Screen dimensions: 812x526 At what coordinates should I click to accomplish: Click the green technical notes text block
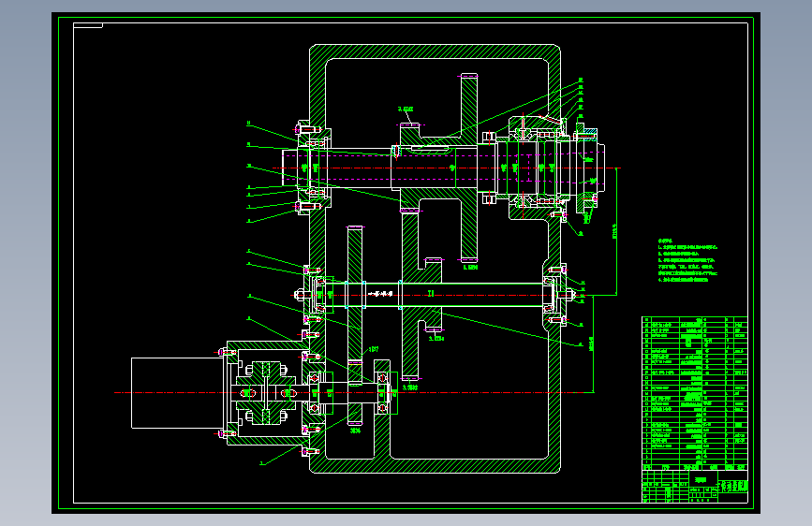pyautogui.click(x=687, y=260)
